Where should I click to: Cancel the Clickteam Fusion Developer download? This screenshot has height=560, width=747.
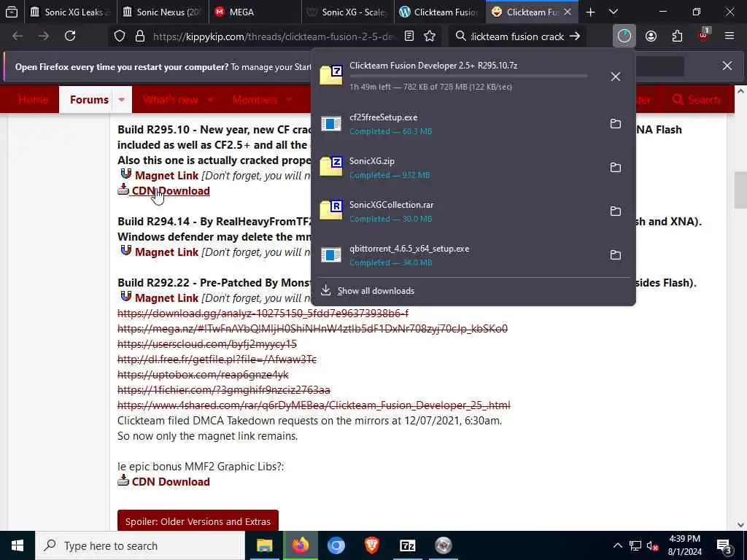pos(616,76)
